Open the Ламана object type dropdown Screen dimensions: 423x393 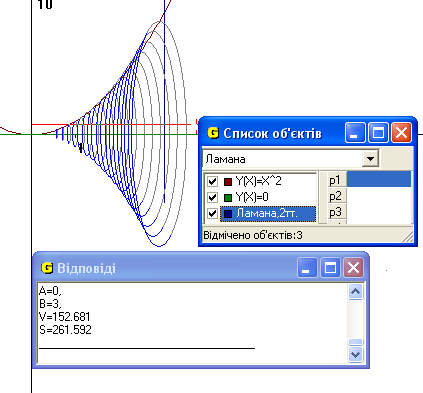370,159
